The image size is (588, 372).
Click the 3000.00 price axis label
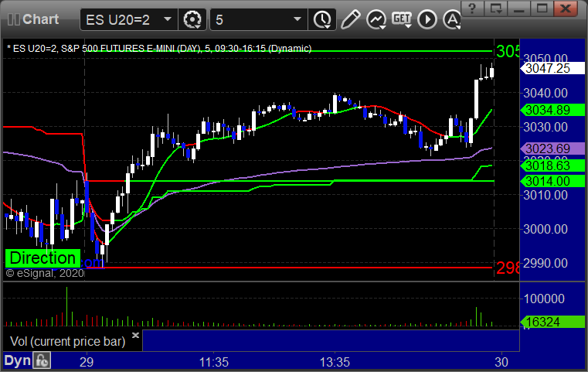pyautogui.click(x=546, y=230)
